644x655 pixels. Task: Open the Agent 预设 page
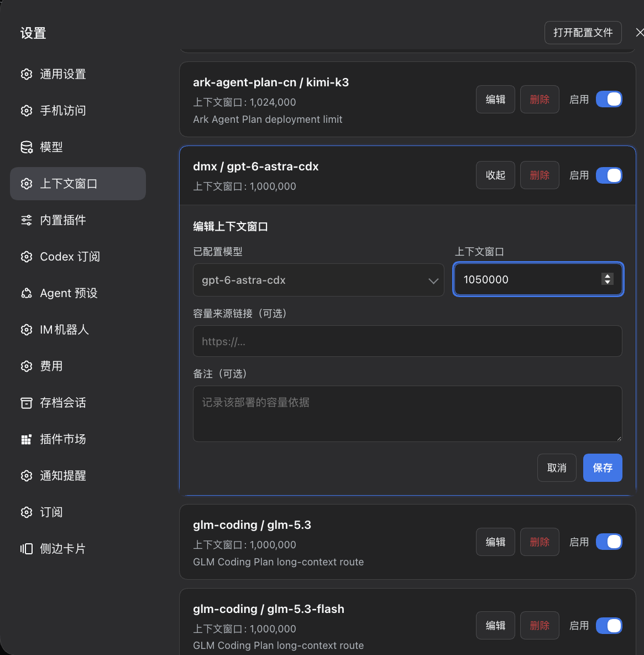coord(77,293)
